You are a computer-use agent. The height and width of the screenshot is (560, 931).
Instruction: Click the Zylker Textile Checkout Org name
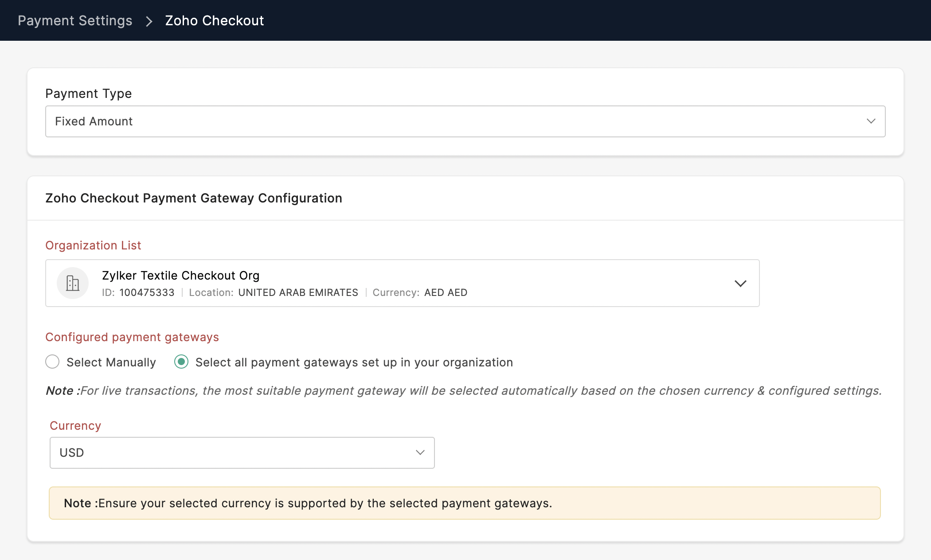pyautogui.click(x=180, y=275)
